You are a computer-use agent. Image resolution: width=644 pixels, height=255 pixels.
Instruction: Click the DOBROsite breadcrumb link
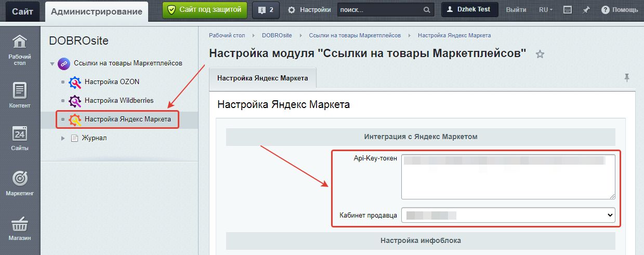277,35
